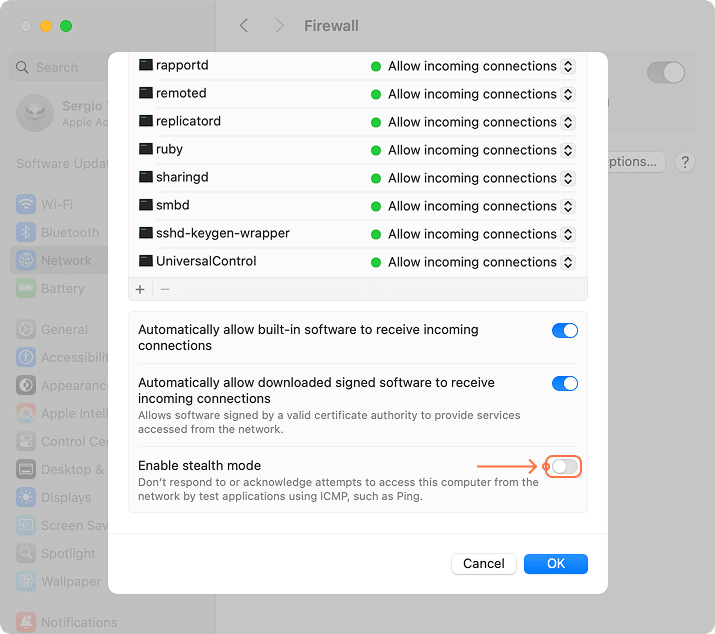715x634 pixels.
Task: Toggle automatically allow downloaded signed software
Action: click(565, 384)
